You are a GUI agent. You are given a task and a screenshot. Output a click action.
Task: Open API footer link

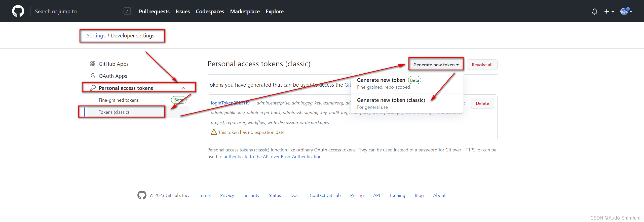click(376, 195)
